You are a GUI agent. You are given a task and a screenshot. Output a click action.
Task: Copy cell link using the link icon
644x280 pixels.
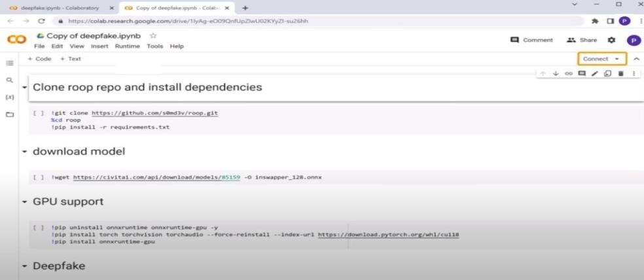(x=569, y=73)
